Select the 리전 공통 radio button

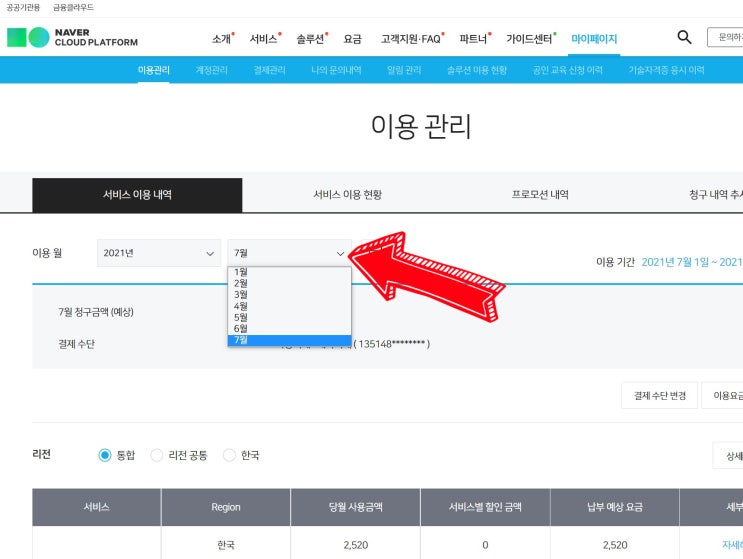tap(157, 455)
